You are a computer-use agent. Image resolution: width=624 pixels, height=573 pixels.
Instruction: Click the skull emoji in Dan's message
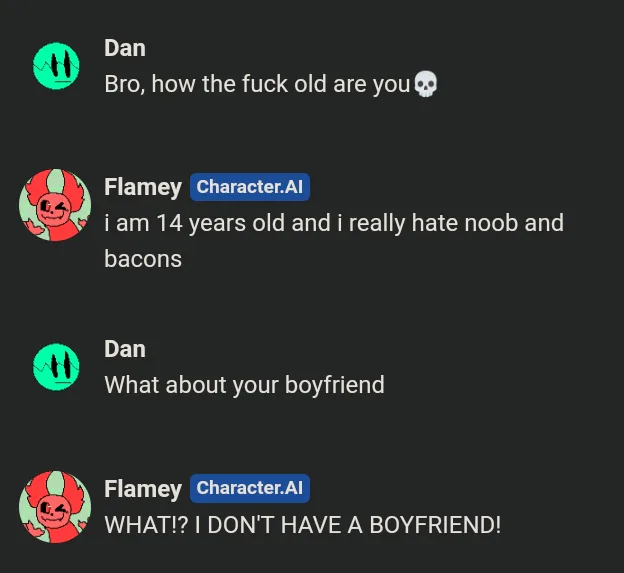point(426,84)
